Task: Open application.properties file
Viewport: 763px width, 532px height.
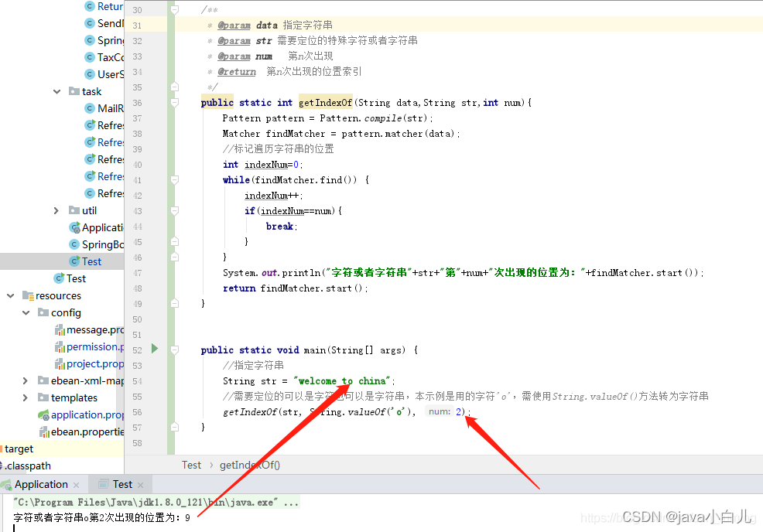Action: (x=87, y=414)
